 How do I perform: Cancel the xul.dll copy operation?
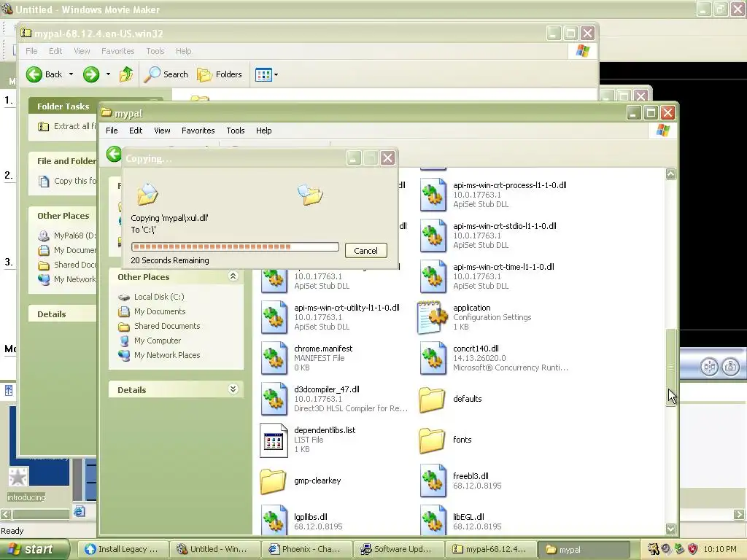click(x=365, y=251)
